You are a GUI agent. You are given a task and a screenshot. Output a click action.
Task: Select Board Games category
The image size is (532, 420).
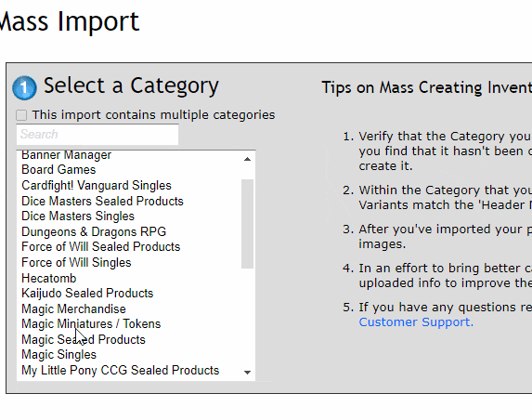58,169
